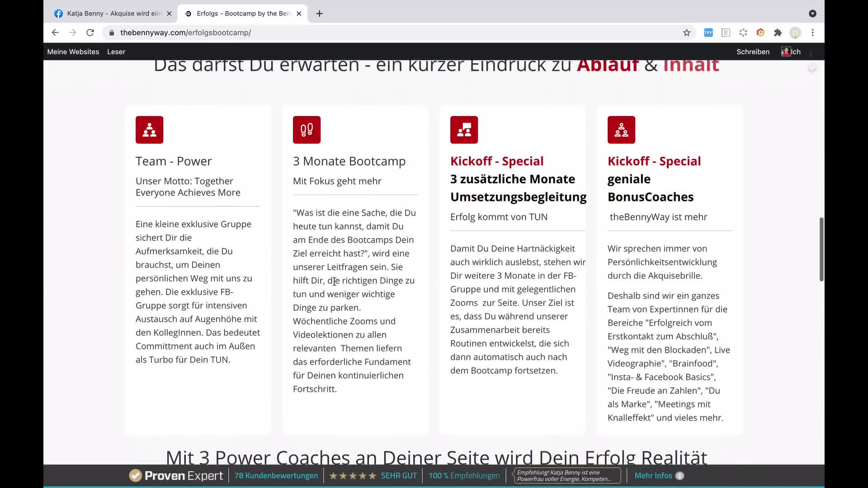Click the Mehr Infos link in footer bar
The image size is (868, 488).
653,475
